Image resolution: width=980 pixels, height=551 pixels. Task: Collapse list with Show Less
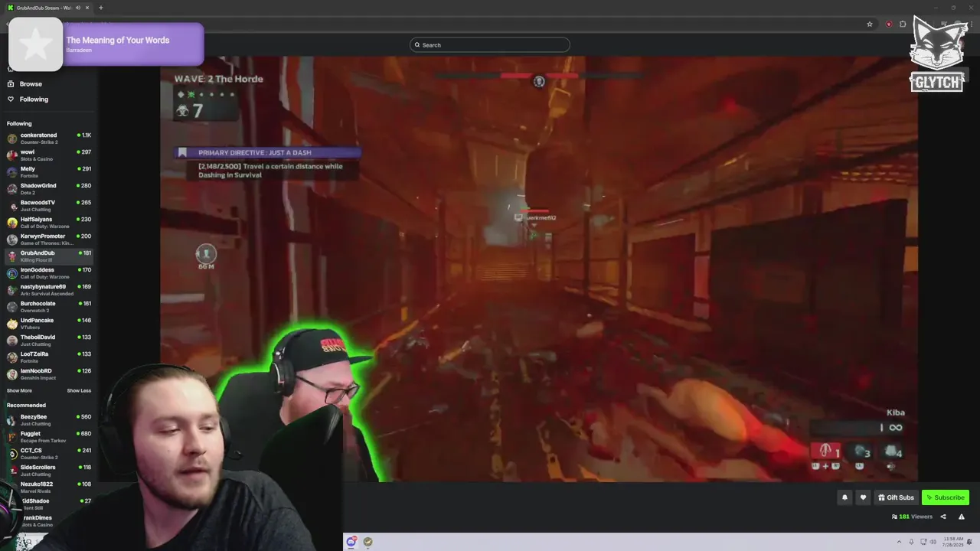pyautogui.click(x=79, y=391)
